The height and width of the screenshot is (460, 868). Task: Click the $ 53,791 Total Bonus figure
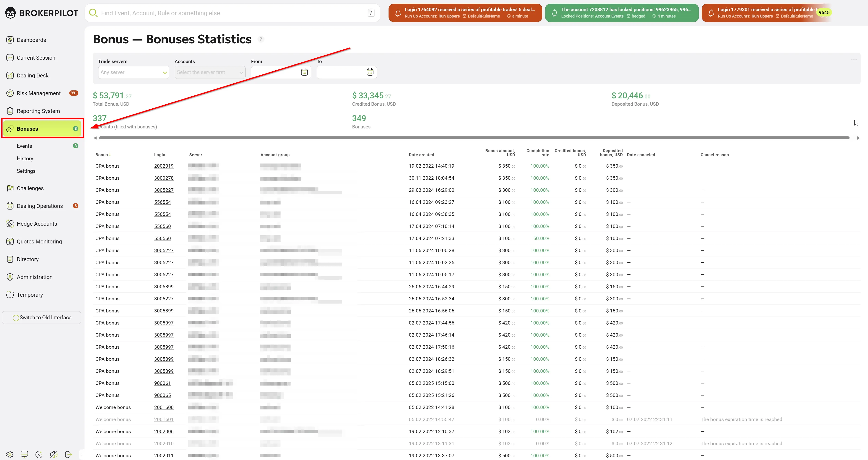point(112,96)
